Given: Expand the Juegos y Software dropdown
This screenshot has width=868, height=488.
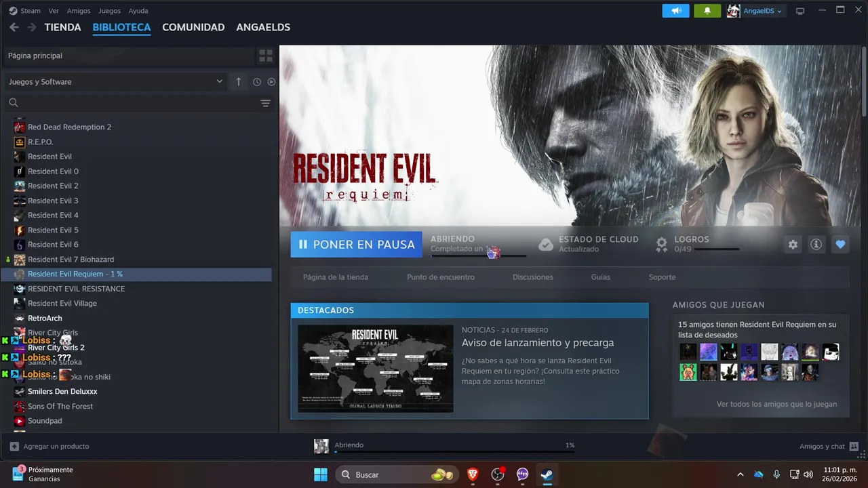Looking at the screenshot, I should [115, 81].
